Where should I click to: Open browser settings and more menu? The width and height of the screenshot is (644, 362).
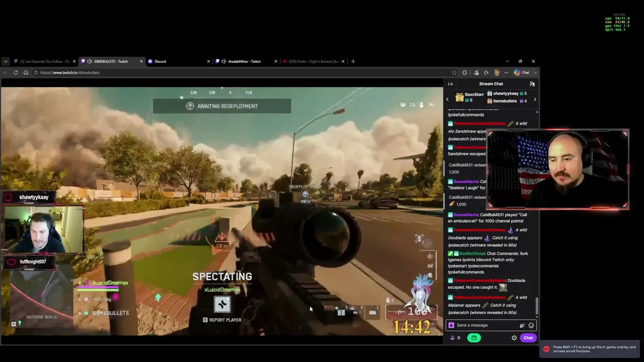[506, 72]
